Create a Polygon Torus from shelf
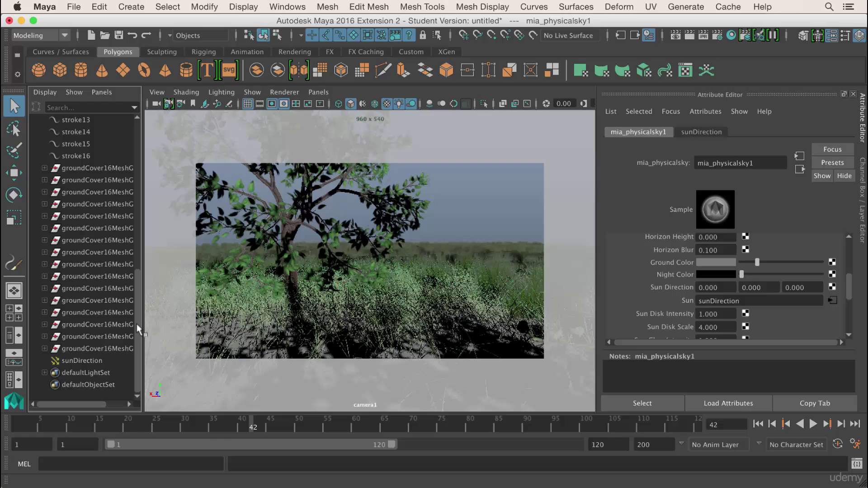 (x=144, y=70)
